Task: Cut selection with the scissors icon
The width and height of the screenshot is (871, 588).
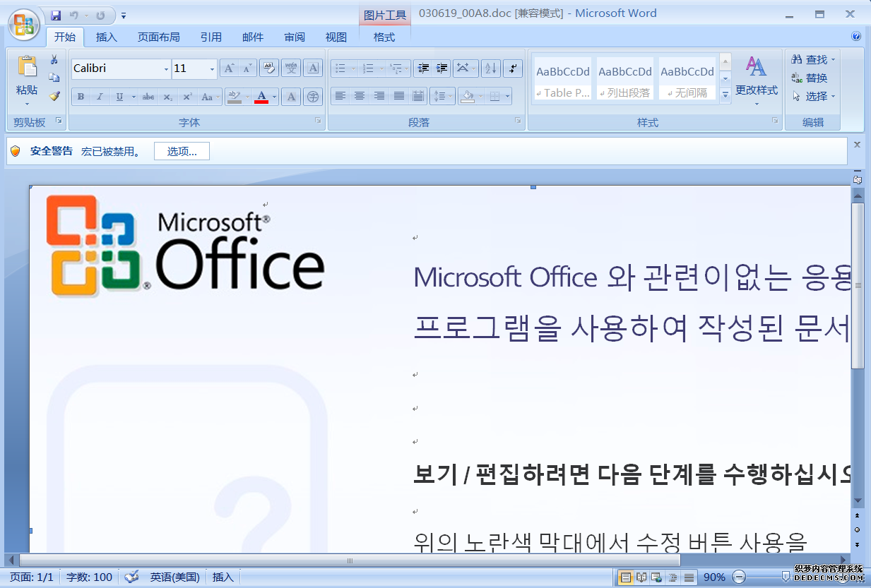Action: [x=54, y=59]
